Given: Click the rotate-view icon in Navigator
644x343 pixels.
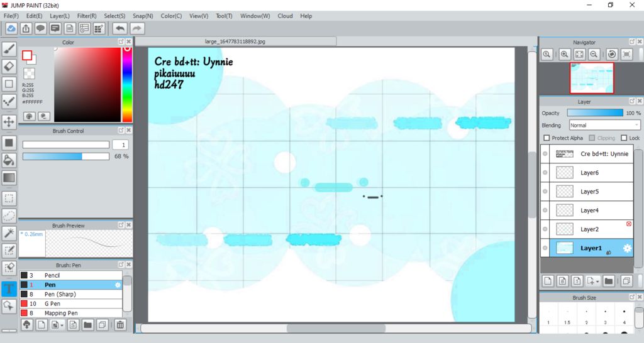Looking at the screenshot, I should tap(612, 54).
